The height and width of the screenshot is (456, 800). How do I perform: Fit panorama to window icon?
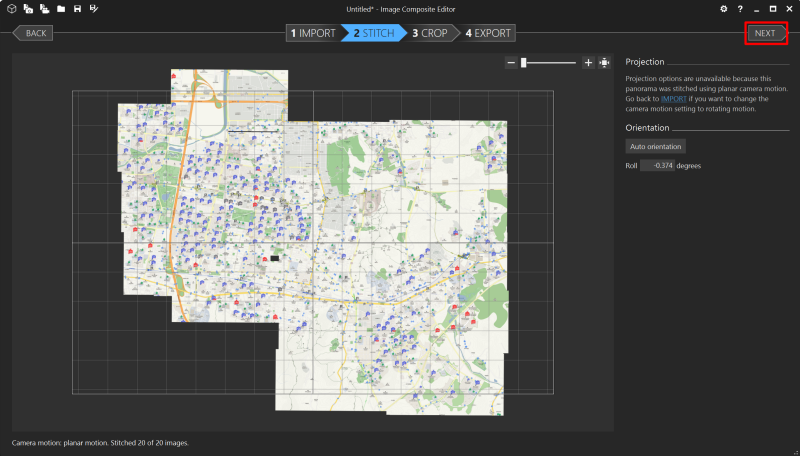(x=604, y=62)
